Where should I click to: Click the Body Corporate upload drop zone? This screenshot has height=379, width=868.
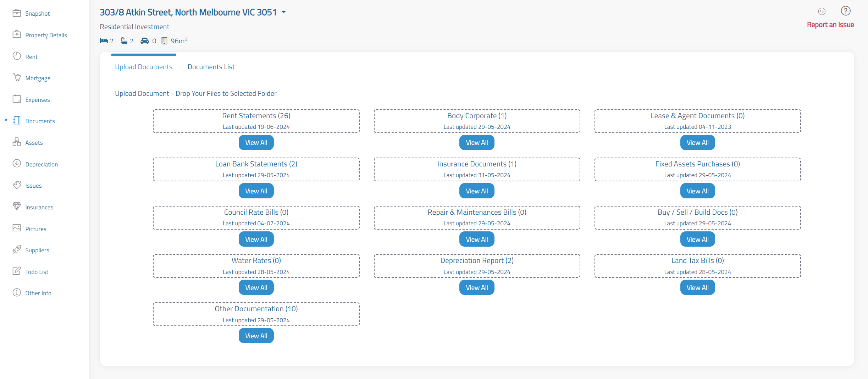pos(477,121)
